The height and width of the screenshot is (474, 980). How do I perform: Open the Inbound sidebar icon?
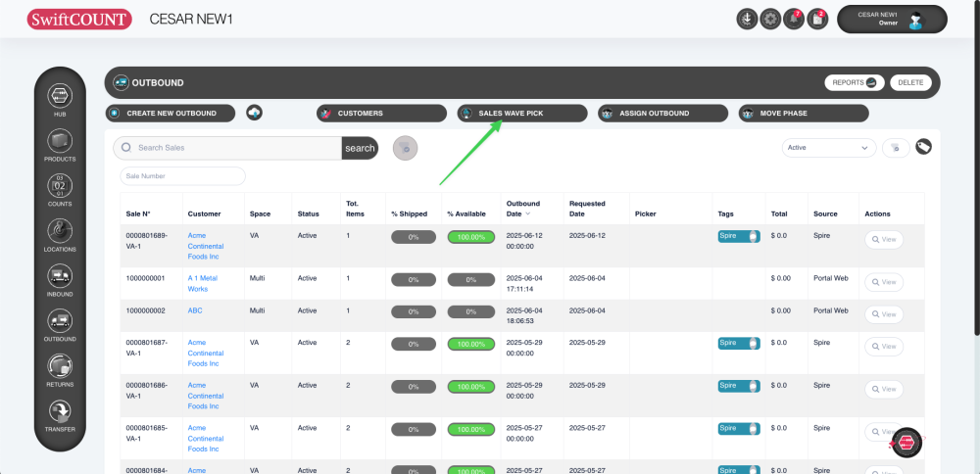click(x=60, y=276)
